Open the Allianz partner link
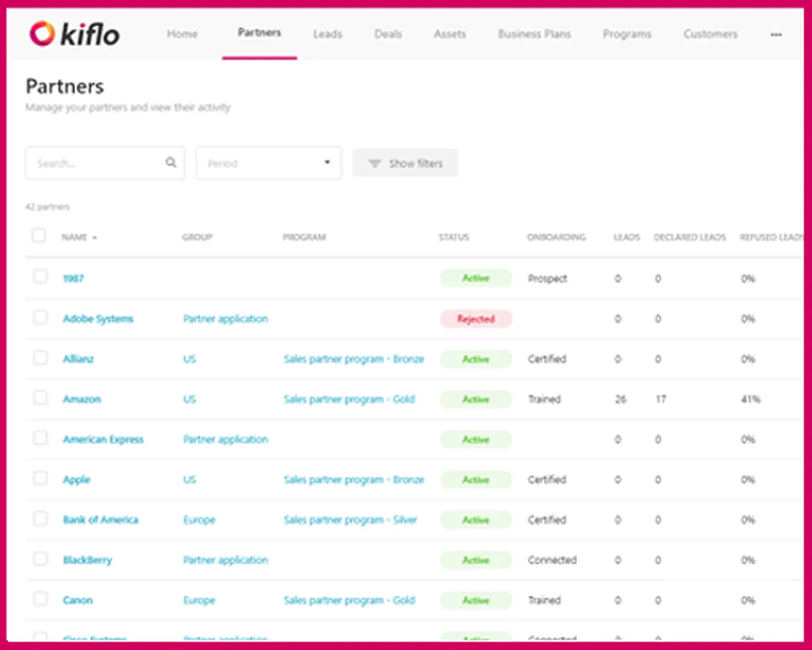The width and height of the screenshot is (812, 650). (x=78, y=359)
